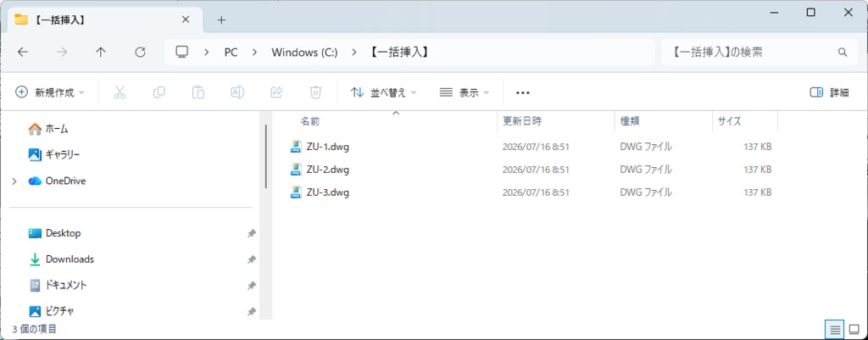Open the 新規作成 dropdown
This screenshot has width=868, height=340.
[x=50, y=92]
